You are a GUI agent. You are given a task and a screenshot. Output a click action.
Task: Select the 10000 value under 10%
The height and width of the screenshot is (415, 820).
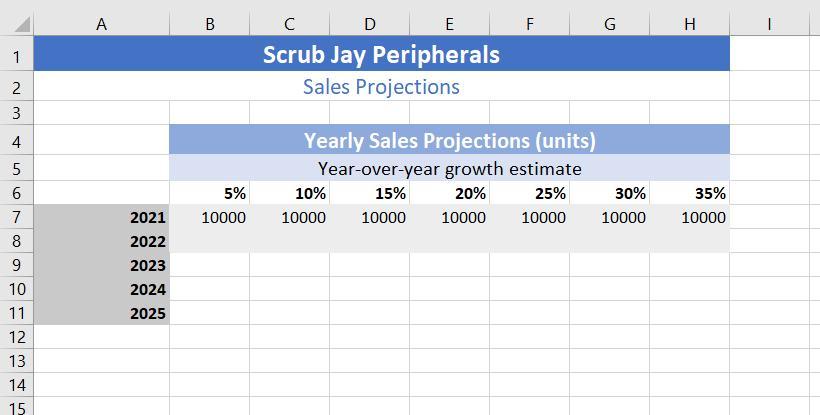[290, 217]
